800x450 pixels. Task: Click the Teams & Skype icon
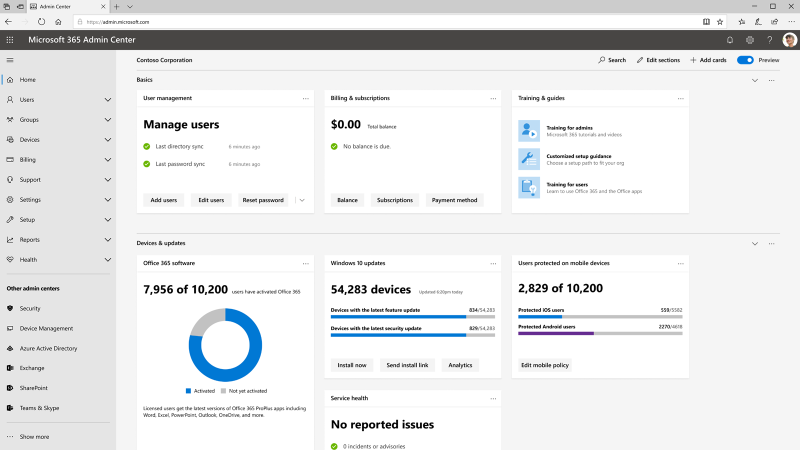tap(10, 408)
